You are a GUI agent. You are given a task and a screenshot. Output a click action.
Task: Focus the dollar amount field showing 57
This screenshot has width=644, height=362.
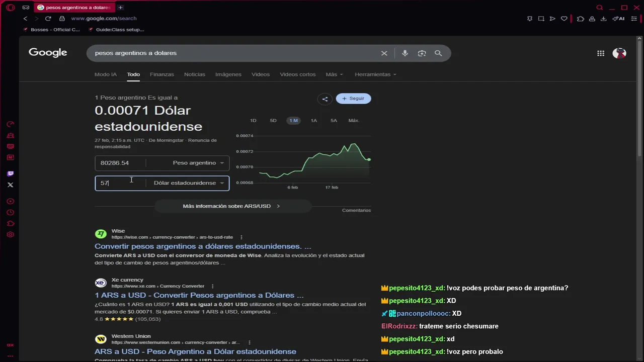click(120, 183)
